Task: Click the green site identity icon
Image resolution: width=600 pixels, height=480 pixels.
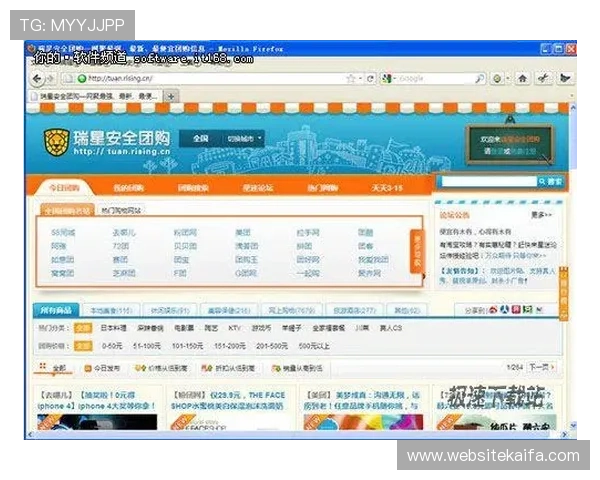Action: [82, 78]
